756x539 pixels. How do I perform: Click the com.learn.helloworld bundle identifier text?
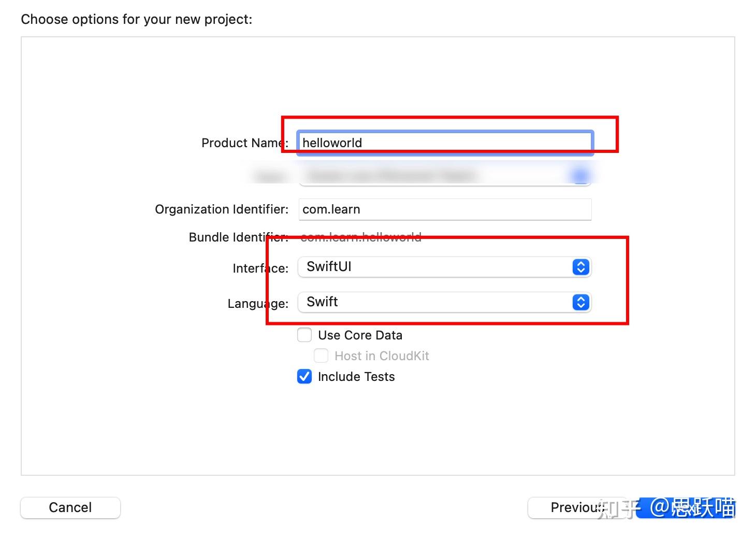361,237
